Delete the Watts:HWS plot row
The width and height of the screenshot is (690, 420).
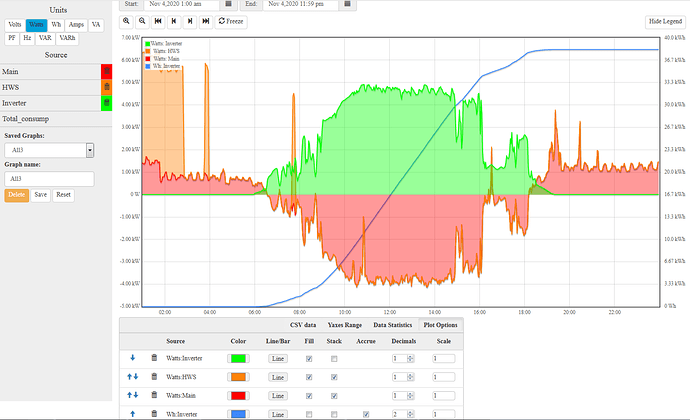coord(154,376)
